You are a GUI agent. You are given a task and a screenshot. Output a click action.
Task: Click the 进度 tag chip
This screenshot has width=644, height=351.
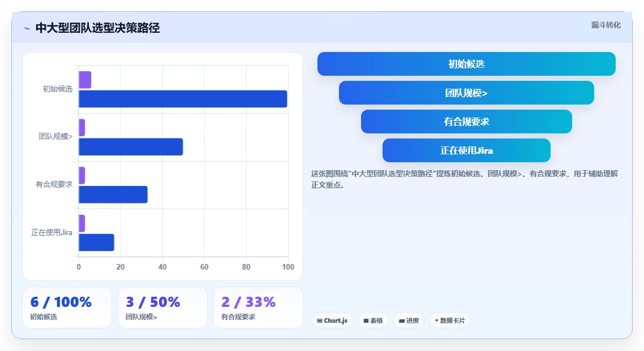pos(409,320)
